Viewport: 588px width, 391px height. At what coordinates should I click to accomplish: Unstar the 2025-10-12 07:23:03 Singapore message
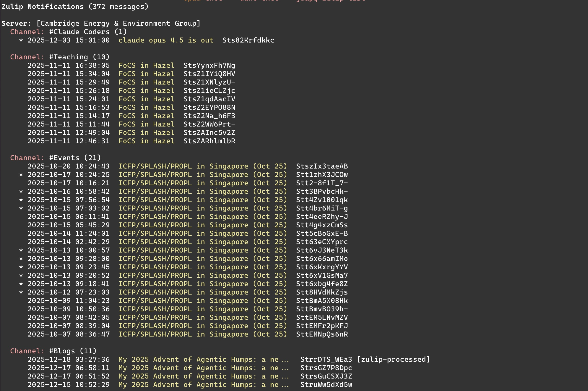coord(21,292)
